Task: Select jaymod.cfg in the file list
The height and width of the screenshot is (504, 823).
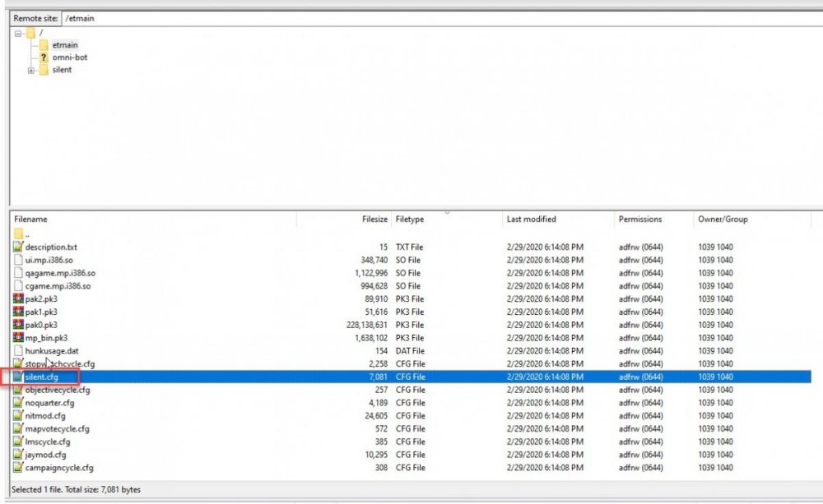Action: click(46, 455)
